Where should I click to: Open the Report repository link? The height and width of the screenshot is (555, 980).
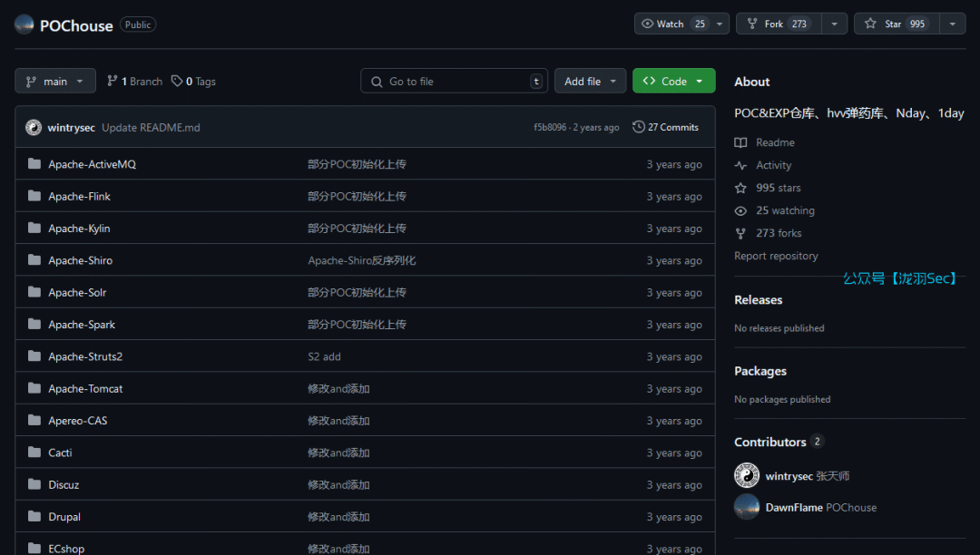click(776, 256)
